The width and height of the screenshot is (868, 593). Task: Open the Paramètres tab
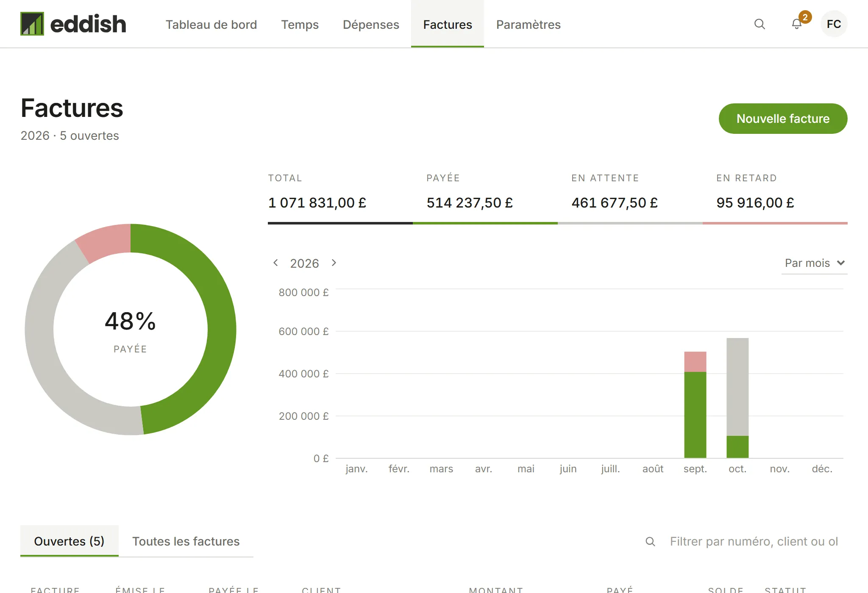pos(528,24)
